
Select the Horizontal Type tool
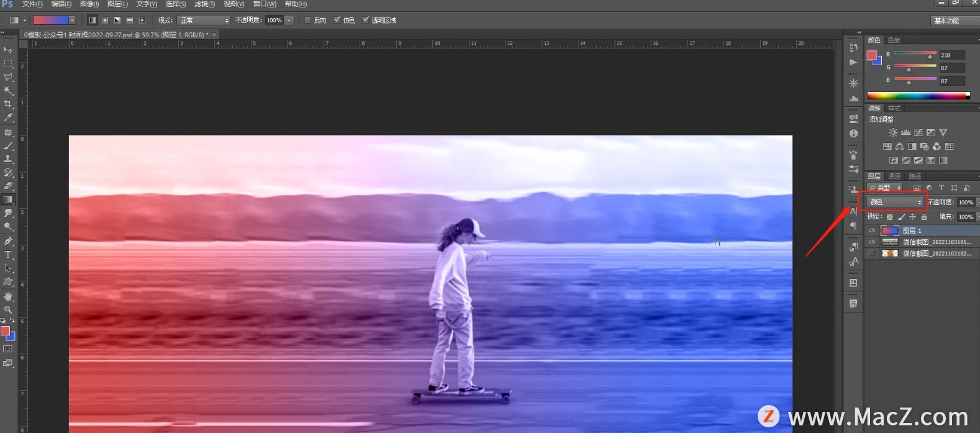8,255
